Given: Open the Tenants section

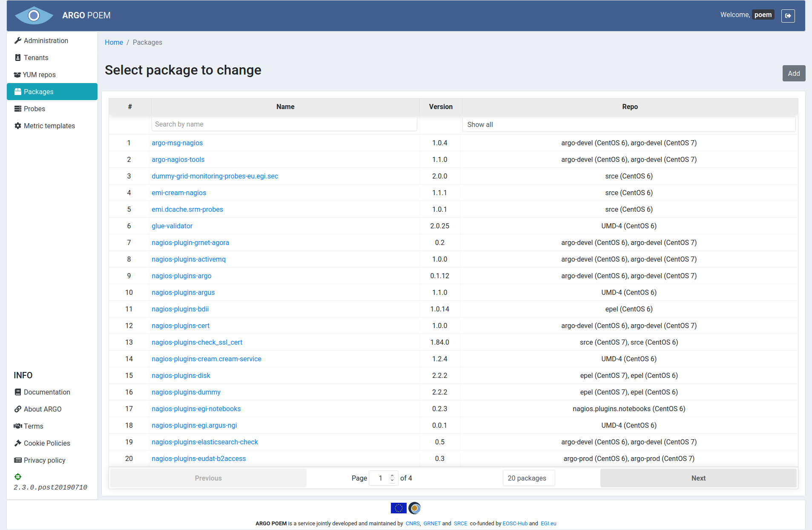Looking at the screenshot, I should click(52, 58).
